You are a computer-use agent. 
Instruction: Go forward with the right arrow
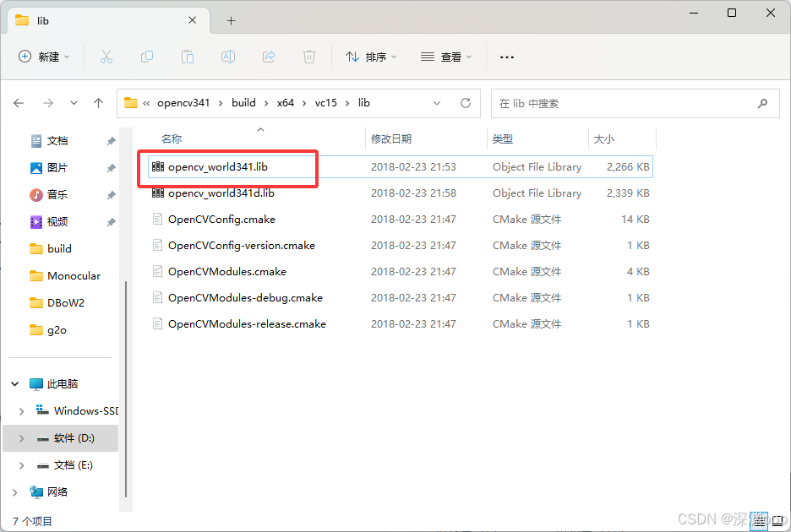48,103
